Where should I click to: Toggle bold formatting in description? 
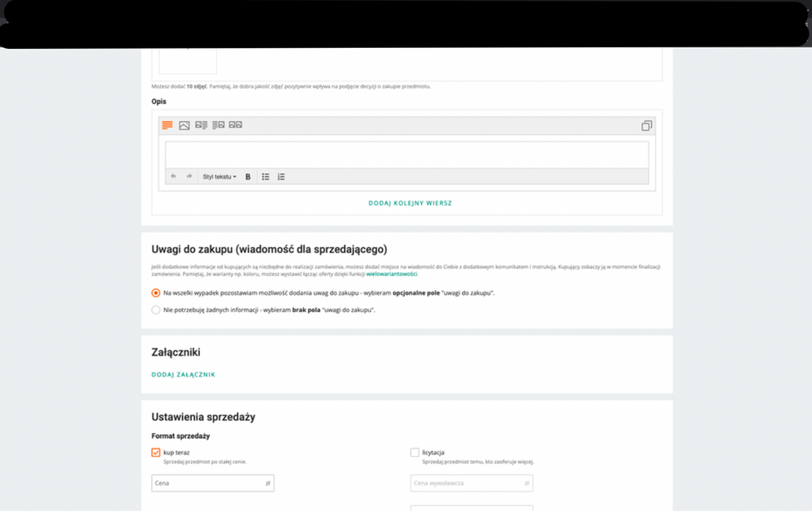[248, 176]
